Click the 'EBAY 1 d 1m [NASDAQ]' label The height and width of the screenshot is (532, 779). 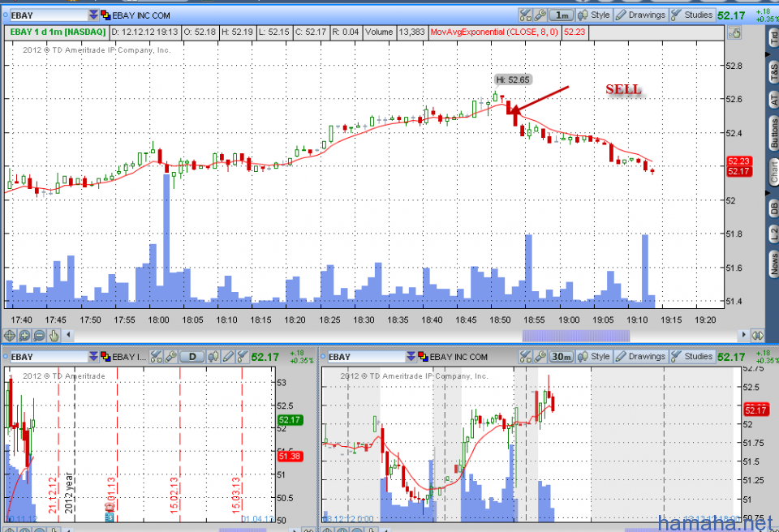coord(58,32)
